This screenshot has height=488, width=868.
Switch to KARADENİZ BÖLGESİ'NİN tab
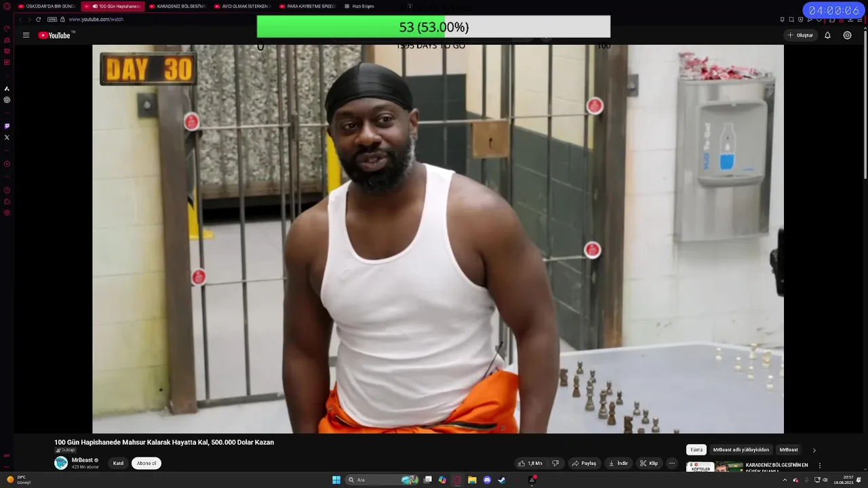pyautogui.click(x=177, y=6)
